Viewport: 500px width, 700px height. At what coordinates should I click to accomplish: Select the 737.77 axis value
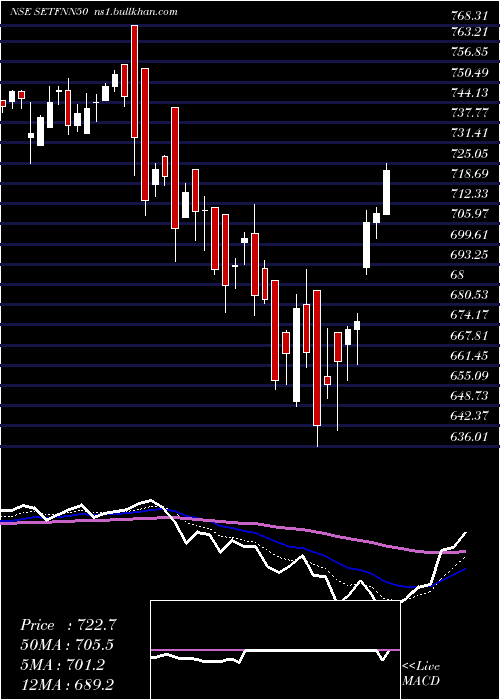click(467, 113)
